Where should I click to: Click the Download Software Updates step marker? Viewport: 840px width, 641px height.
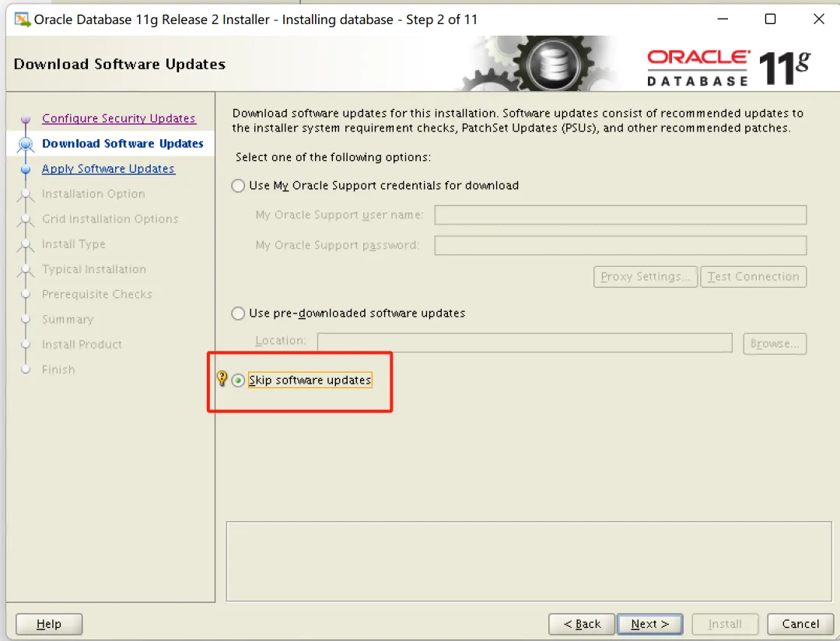(x=25, y=144)
